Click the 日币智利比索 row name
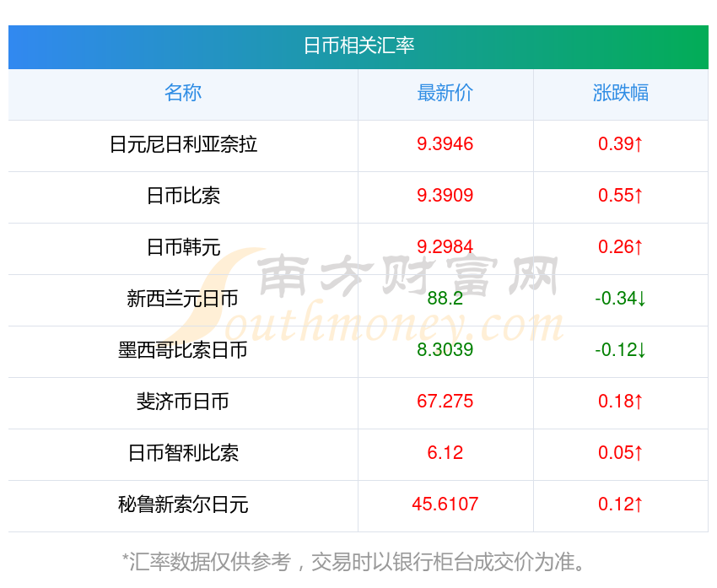The width and height of the screenshot is (717, 588). click(183, 453)
